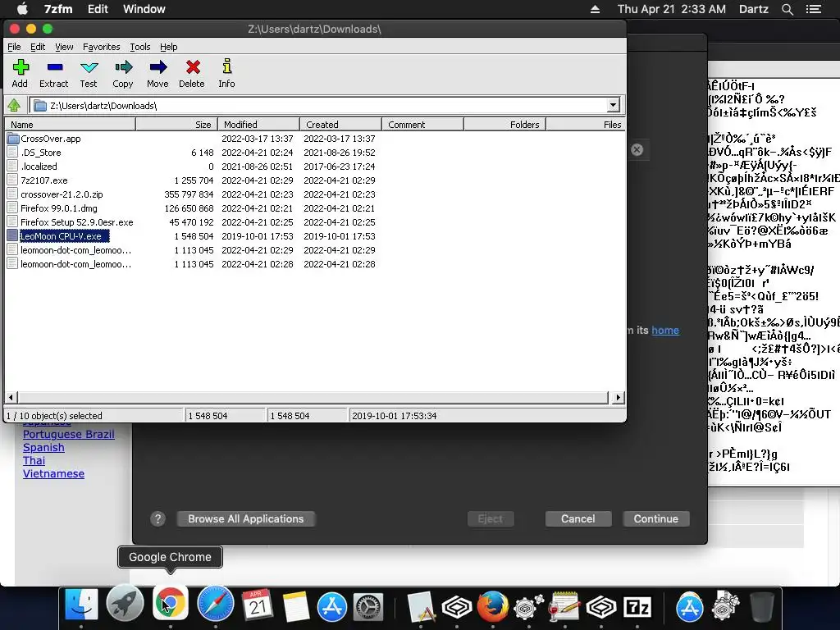Screen dimensions: 840x630
Task: Open Firefox icon in the dock
Action: (493, 606)
